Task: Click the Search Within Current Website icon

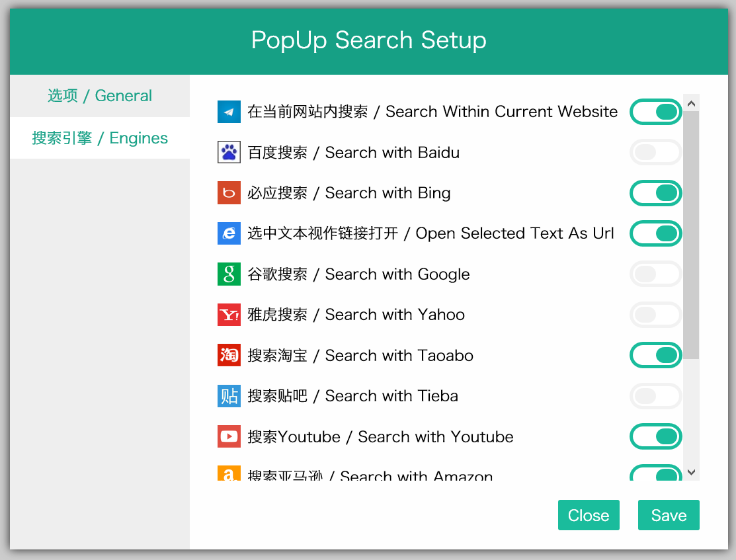Action: pos(229,112)
